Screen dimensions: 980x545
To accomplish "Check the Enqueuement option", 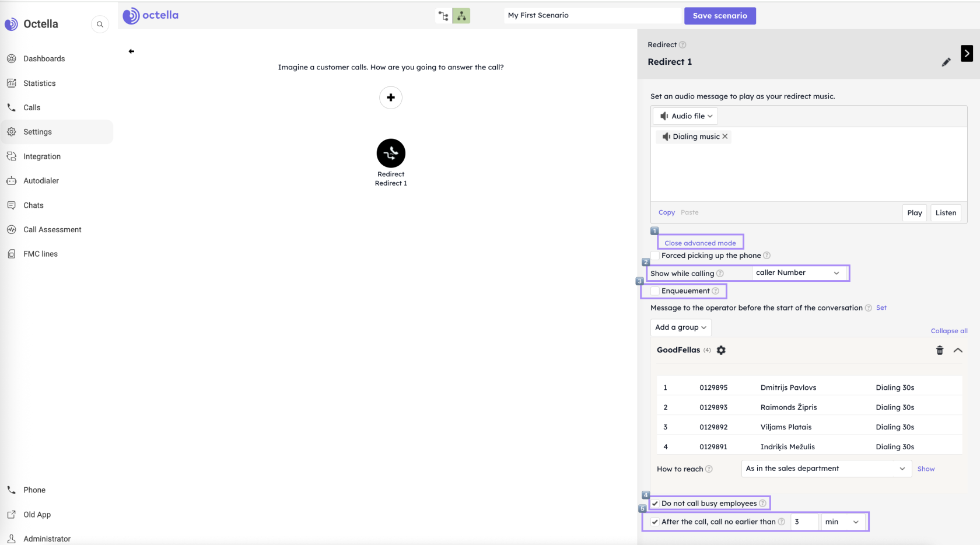I will (x=654, y=291).
